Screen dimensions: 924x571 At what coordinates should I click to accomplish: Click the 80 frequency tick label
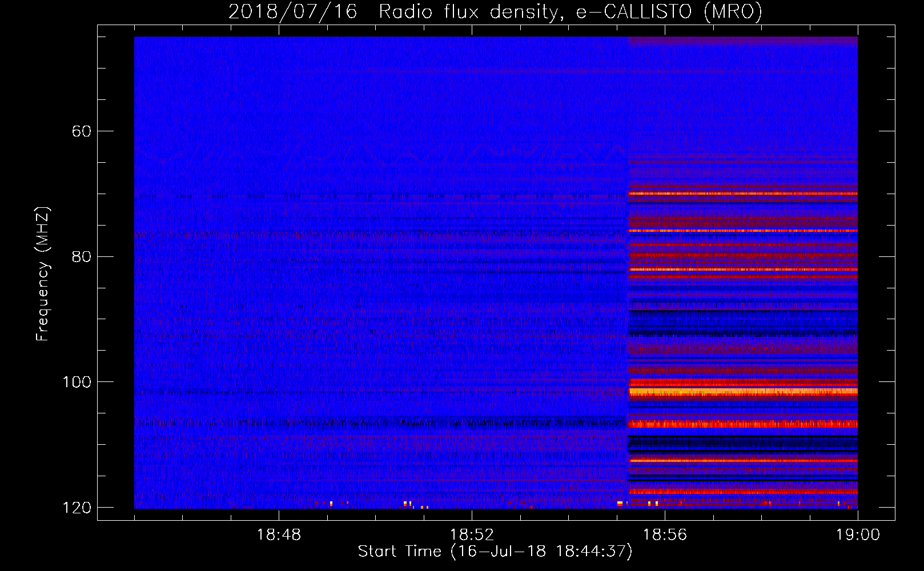[x=82, y=256]
